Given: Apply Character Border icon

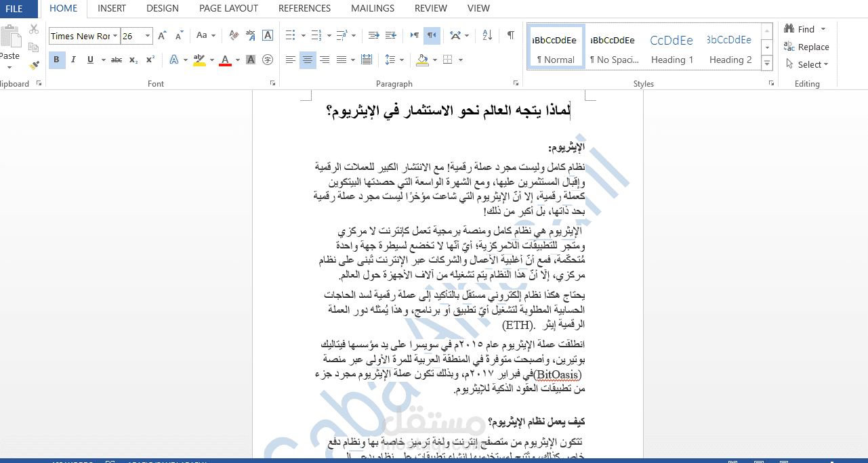Looking at the screenshot, I should [268, 35].
